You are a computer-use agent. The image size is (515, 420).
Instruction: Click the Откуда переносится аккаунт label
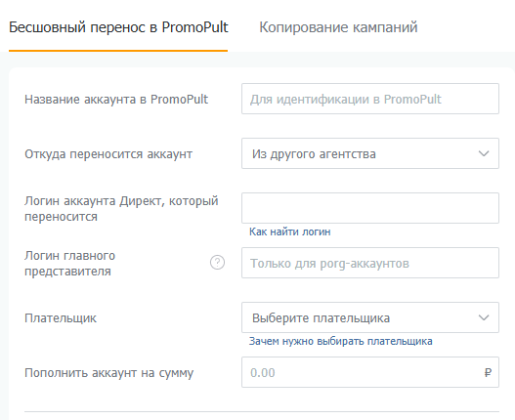pos(108,154)
